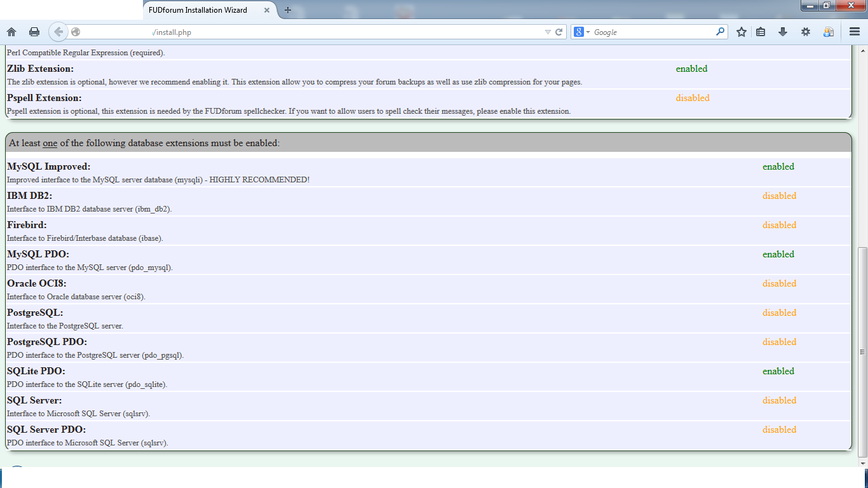The width and height of the screenshot is (868, 488).
Task: Click scrollbar up arrow
Action: [x=862, y=51]
